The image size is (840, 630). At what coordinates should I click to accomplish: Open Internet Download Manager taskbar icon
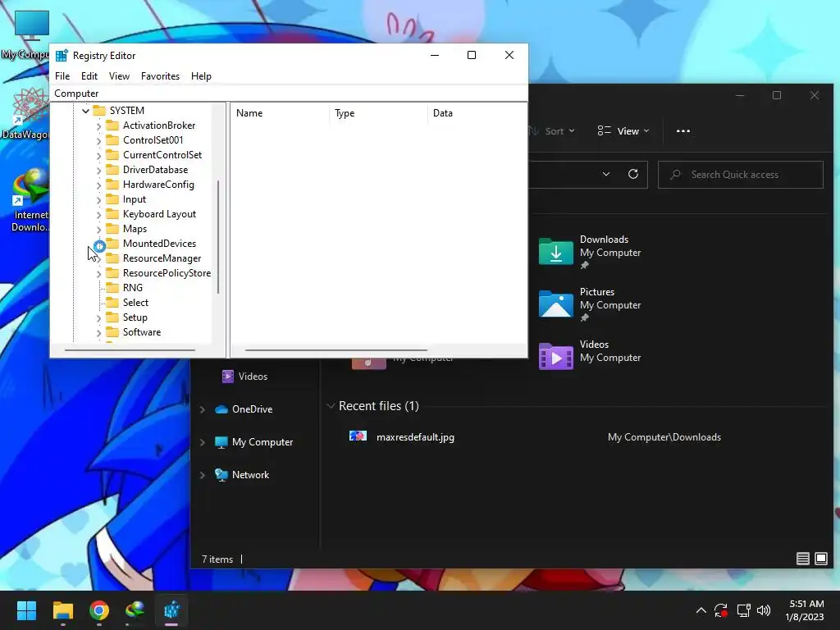click(x=135, y=610)
